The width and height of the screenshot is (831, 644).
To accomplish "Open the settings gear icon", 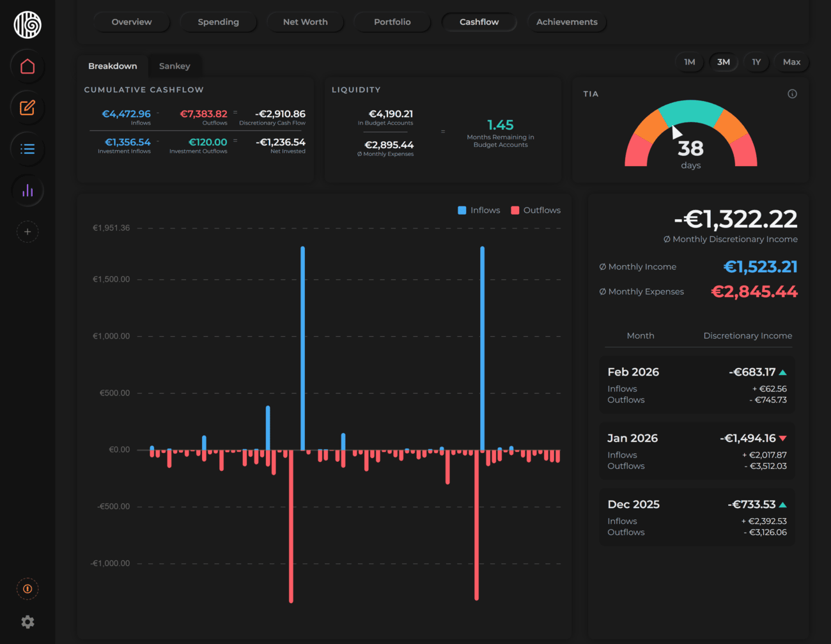I will 27,622.
